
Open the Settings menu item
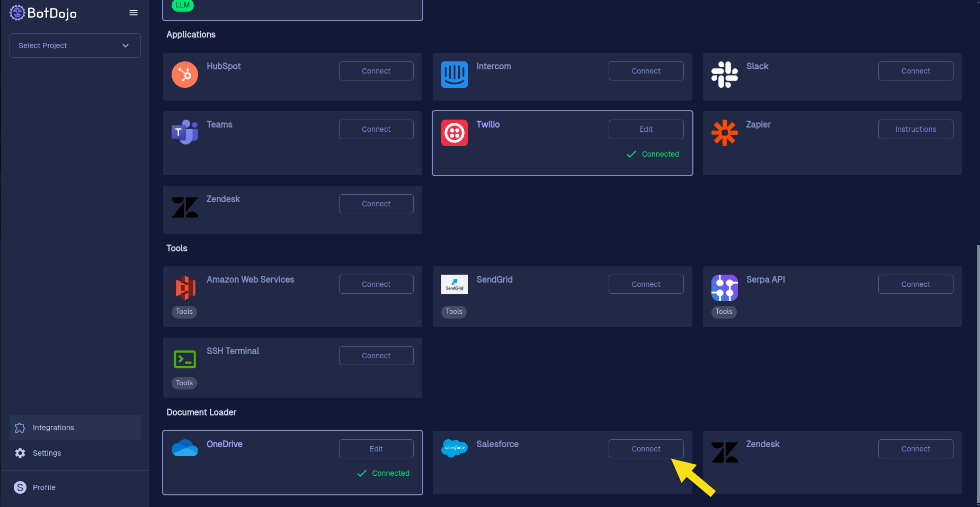[x=75, y=453]
